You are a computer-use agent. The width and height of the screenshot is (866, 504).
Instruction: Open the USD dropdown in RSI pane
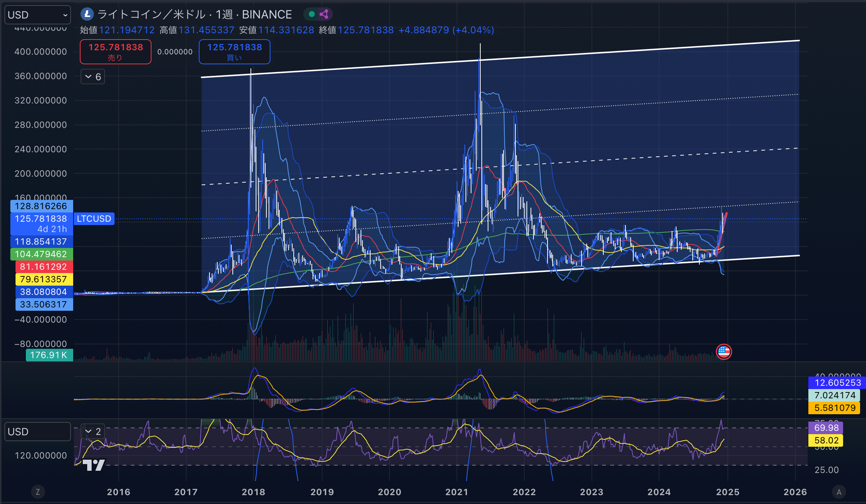38,432
